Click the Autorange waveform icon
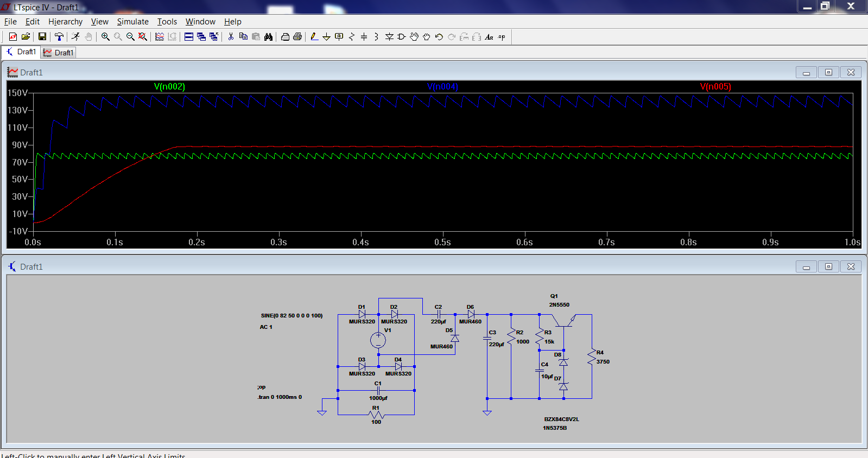 click(x=160, y=36)
